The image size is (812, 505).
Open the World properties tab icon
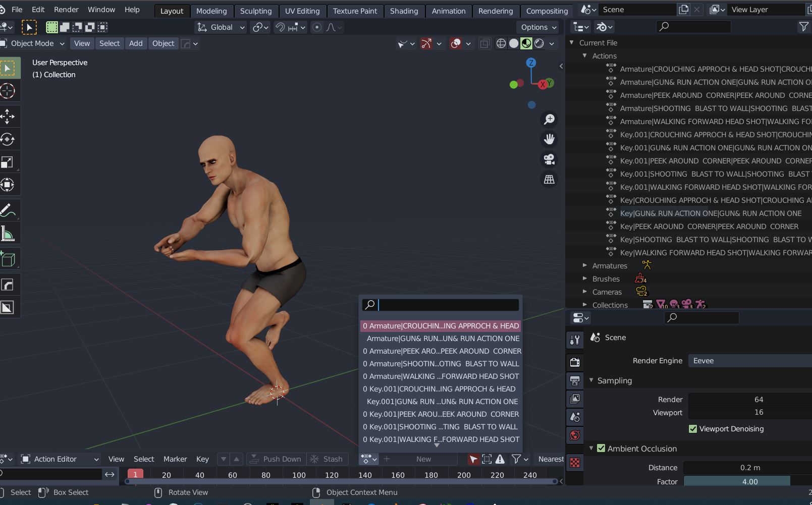coord(575,435)
